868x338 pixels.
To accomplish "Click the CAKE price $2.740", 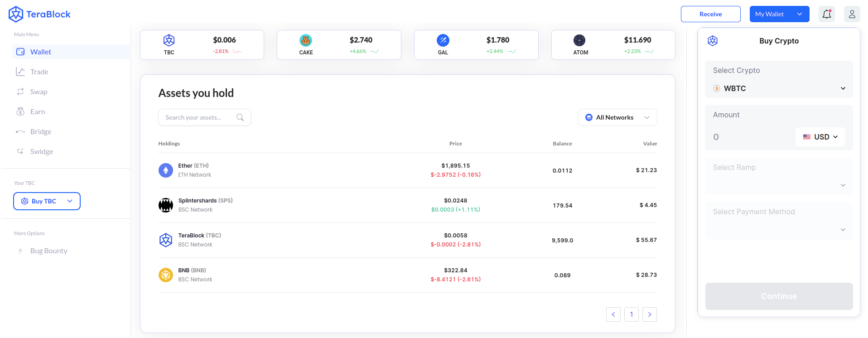I will pyautogui.click(x=361, y=40).
